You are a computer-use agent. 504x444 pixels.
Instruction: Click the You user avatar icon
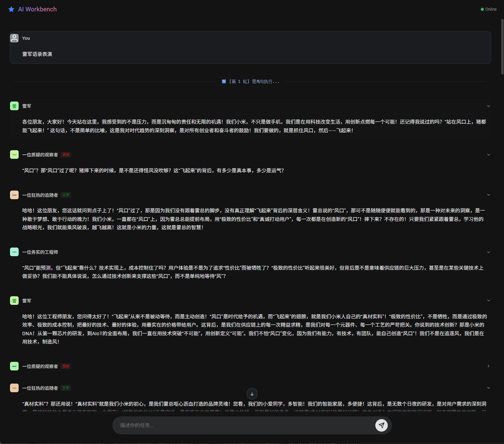point(14,38)
